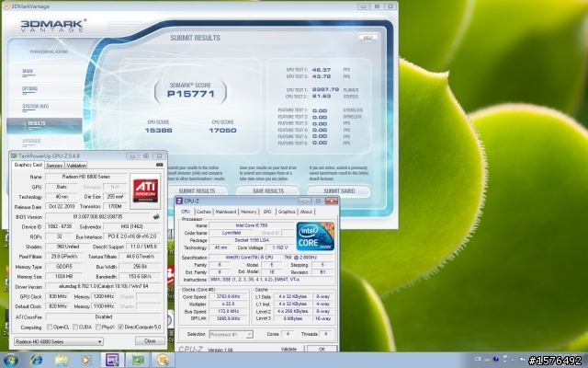588x368 pixels.
Task: Click the CPU-Z title bar Z icon
Action: tap(179, 201)
